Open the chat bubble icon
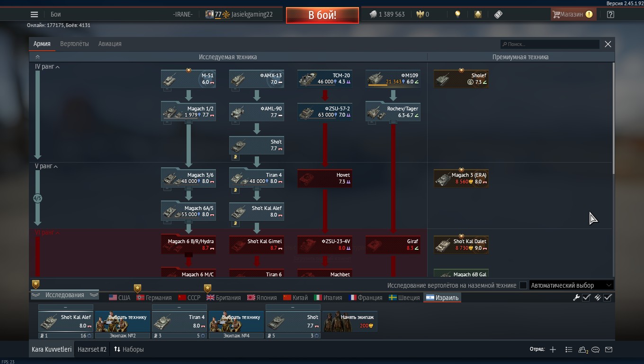 coord(596,349)
